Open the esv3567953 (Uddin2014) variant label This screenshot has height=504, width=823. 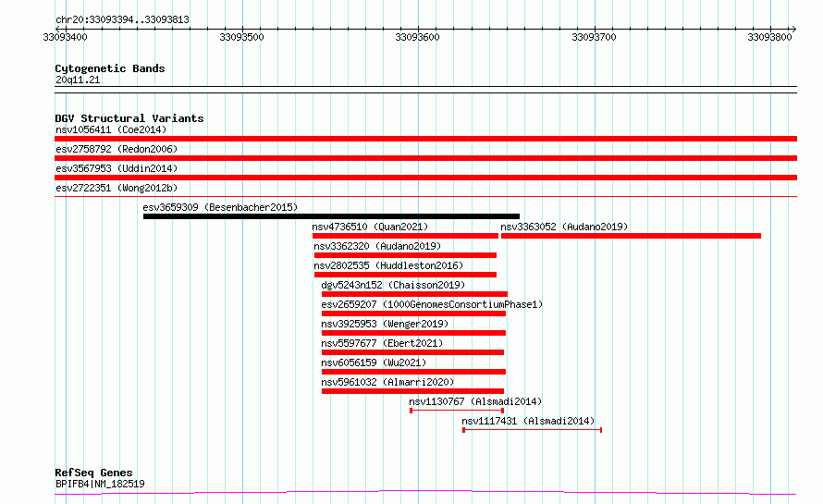click(x=117, y=168)
